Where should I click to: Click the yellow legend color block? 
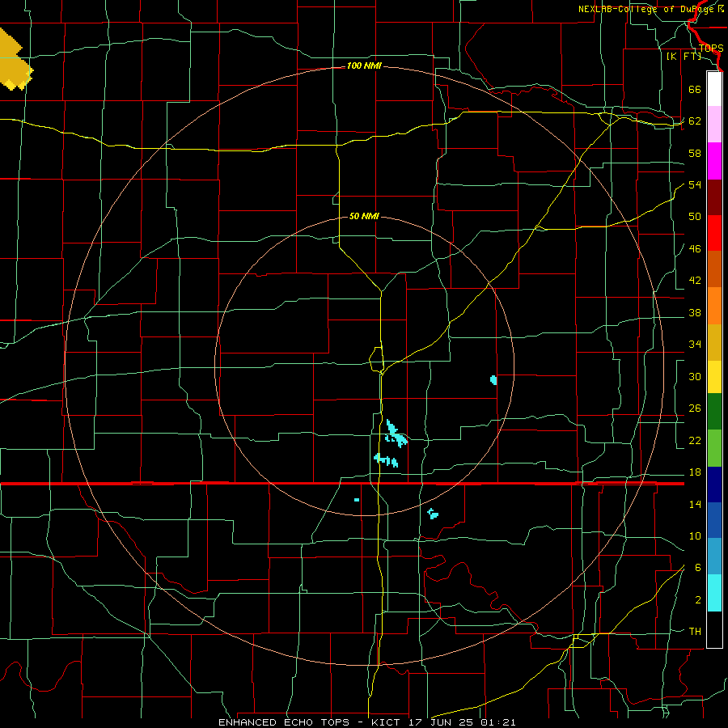[x=714, y=377]
